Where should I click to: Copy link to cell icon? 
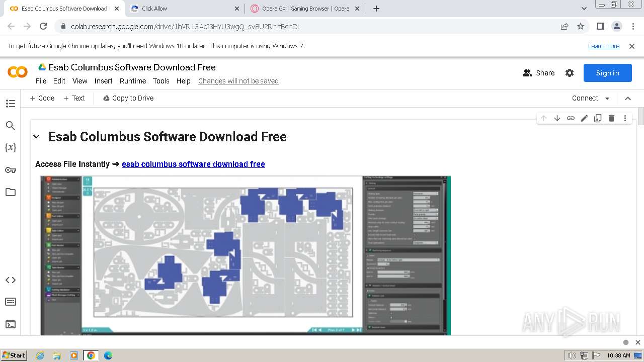coord(571,118)
